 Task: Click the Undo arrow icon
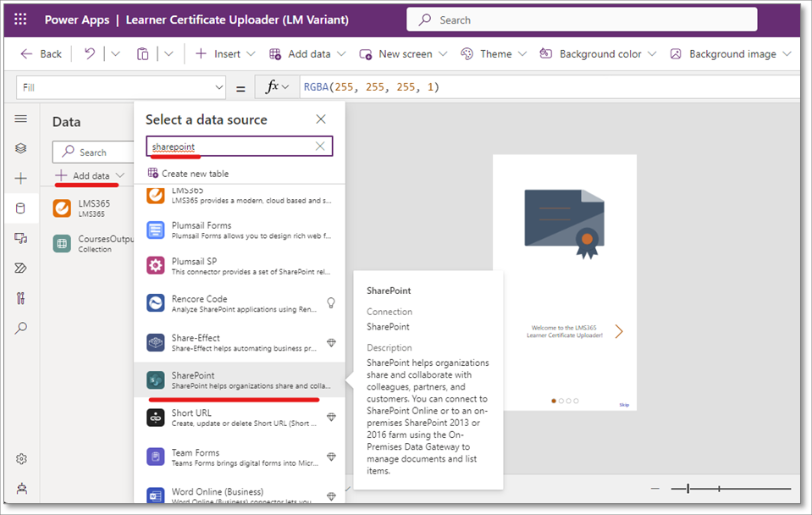point(90,53)
